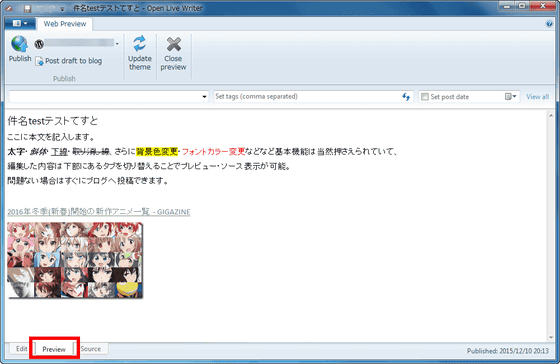Open the application file menu button
The image size is (560, 364).
(x=20, y=24)
